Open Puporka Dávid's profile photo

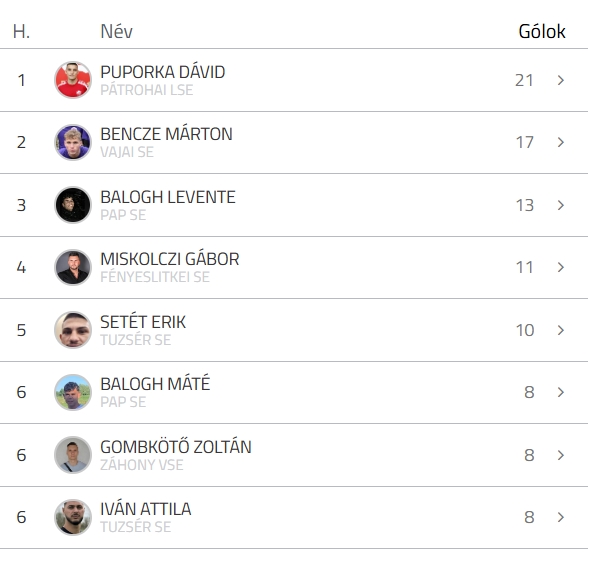(73, 80)
